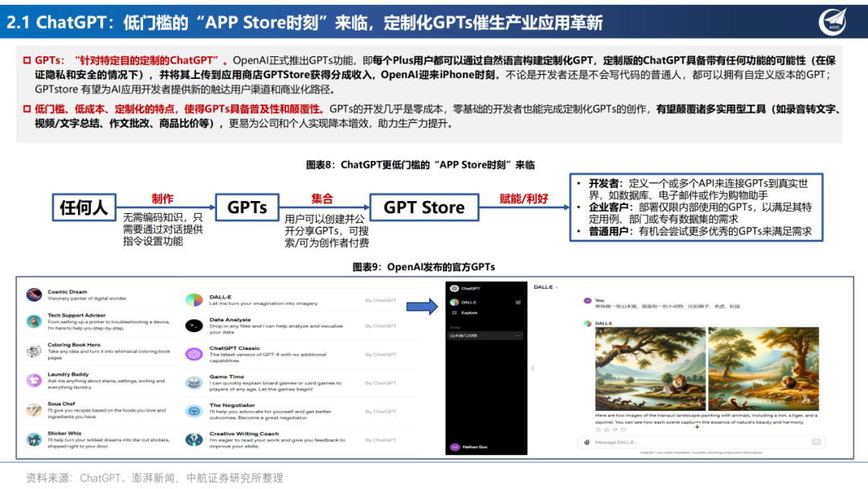Click the Cosmic Dream avatar icon

tap(34, 294)
